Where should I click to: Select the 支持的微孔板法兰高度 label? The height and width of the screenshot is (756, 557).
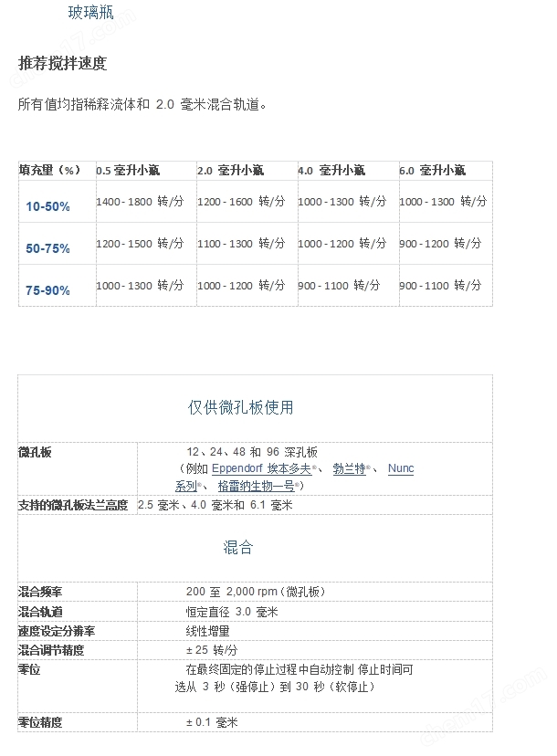(x=73, y=505)
